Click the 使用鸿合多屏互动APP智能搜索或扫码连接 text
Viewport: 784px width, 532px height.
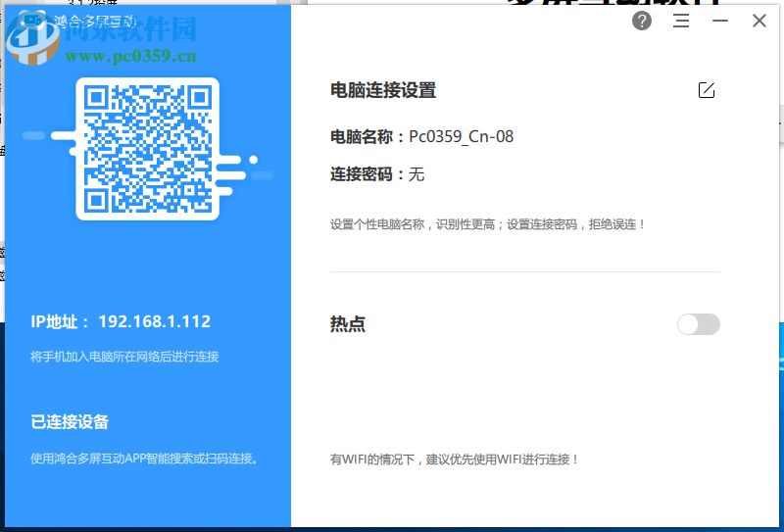pos(144,459)
